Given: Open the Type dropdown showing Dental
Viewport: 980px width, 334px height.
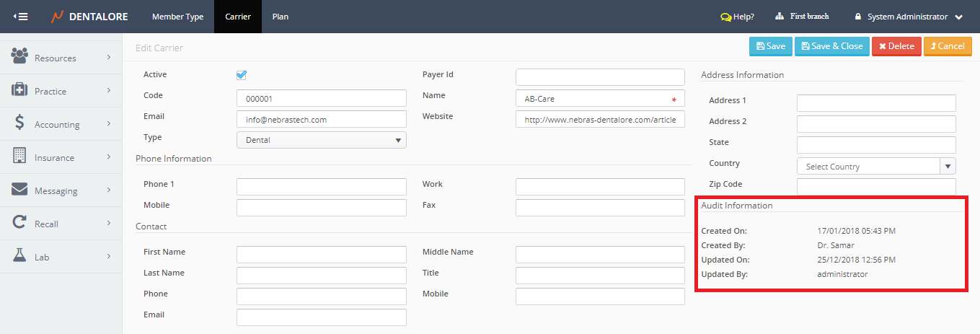Looking at the screenshot, I should tap(321, 140).
